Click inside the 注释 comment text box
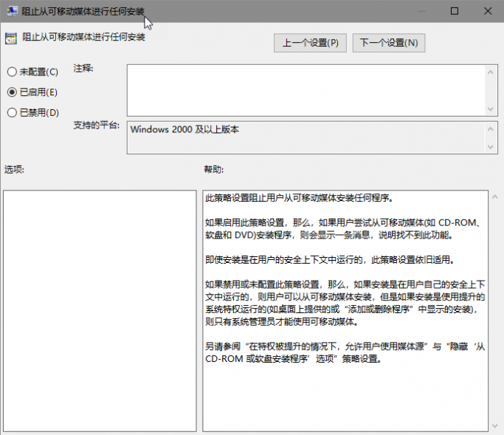Screen dimensions: 504x435 pos(306,90)
